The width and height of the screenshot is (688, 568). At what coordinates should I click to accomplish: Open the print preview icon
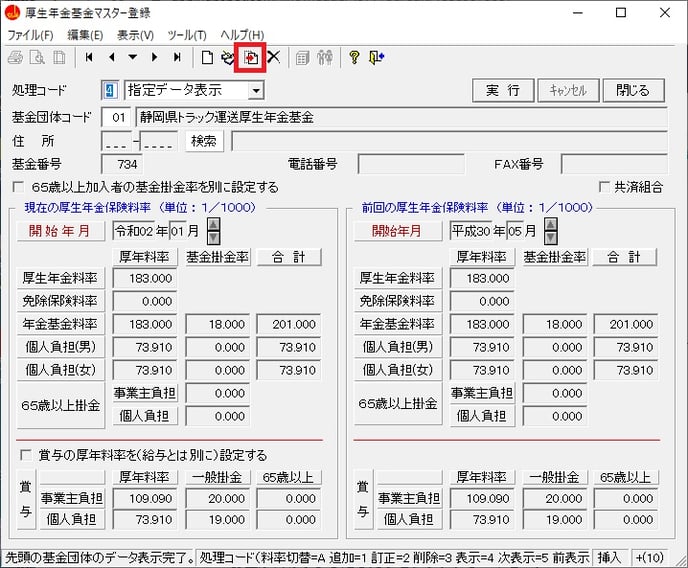click(37, 57)
